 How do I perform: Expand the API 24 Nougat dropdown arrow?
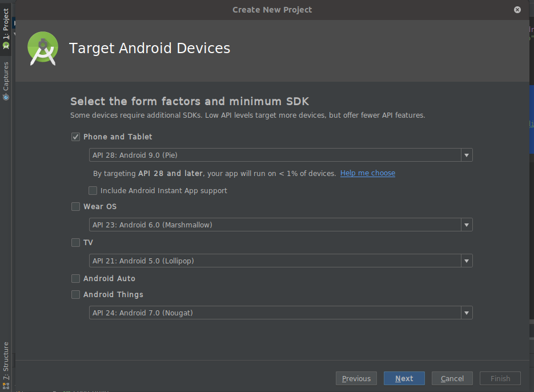click(x=467, y=313)
